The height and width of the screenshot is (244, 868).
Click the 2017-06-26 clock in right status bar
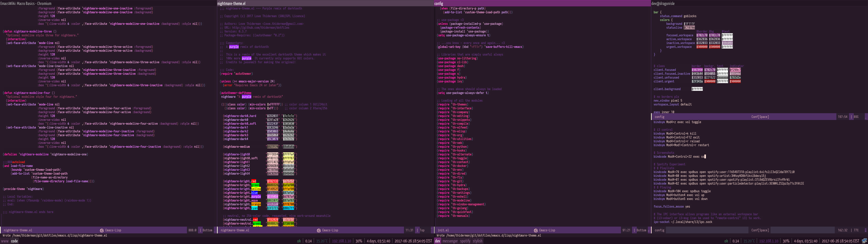(x=840, y=241)
